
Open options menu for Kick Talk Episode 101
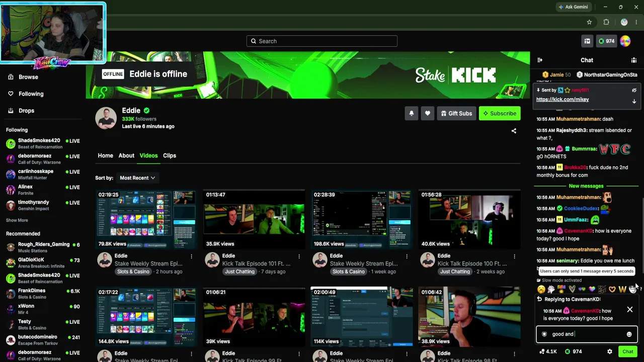(299, 256)
